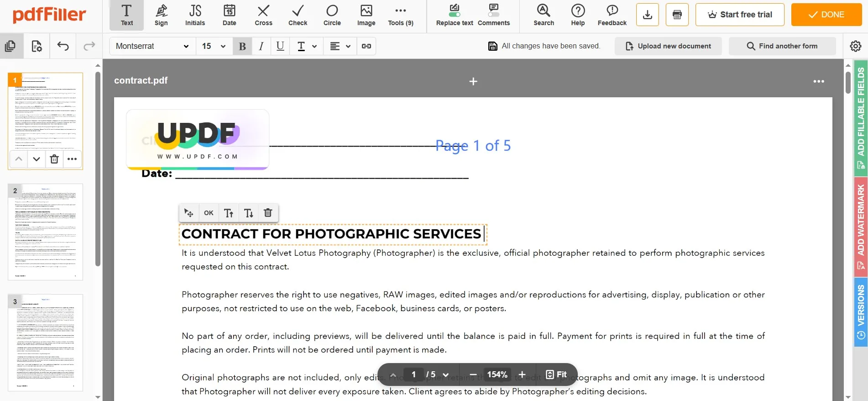The height and width of the screenshot is (401, 868).
Task: Select the Sign tool
Action: (161, 15)
